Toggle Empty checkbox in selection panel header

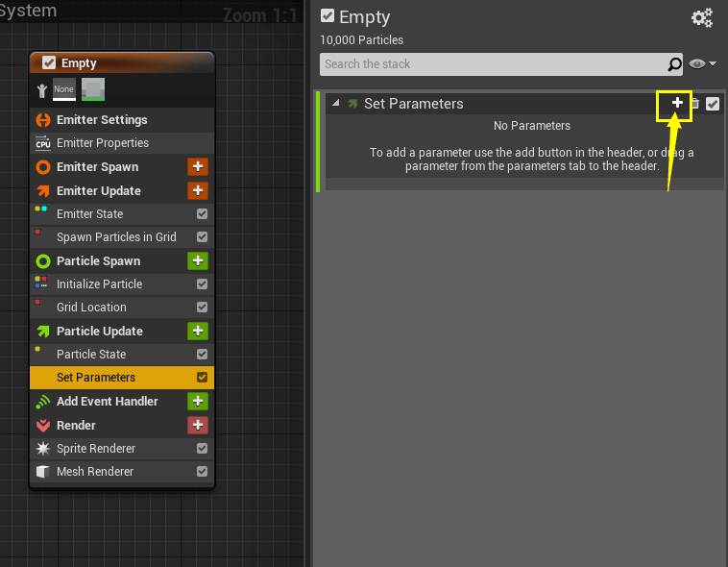(328, 15)
